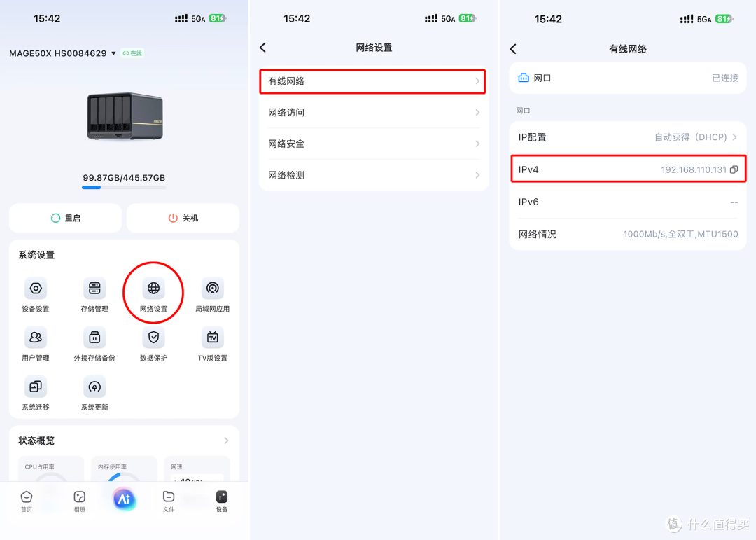Click the 网络情况 1000Mb/s row

pos(628,234)
